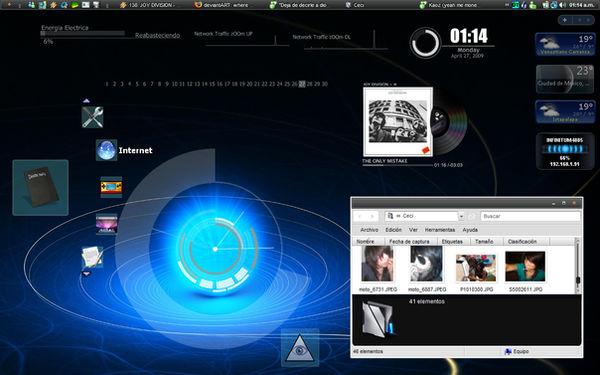
Task: Open the documents and pencil dock icon
Action: point(92,257)
